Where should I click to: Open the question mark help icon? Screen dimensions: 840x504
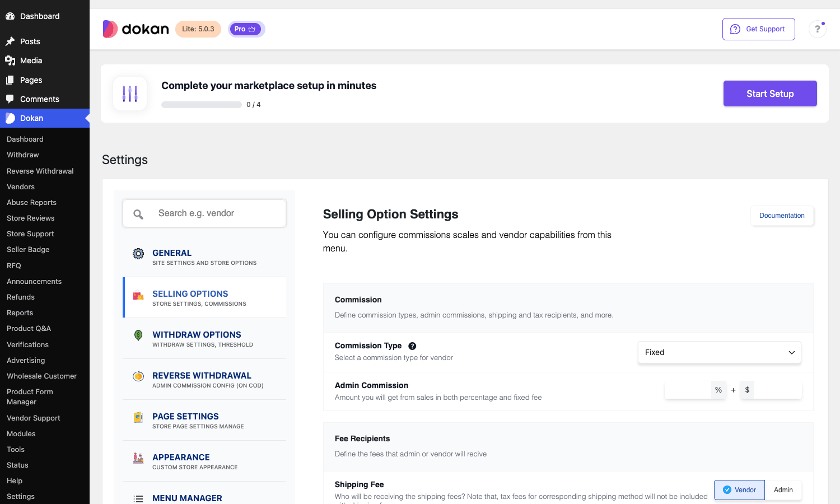818,29
